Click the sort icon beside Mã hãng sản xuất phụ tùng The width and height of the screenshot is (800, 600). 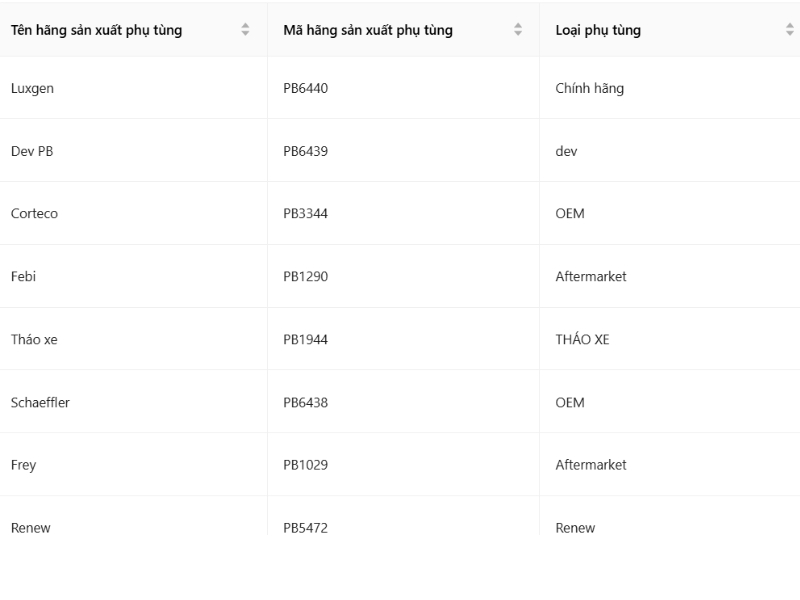[x=518, y=30]
